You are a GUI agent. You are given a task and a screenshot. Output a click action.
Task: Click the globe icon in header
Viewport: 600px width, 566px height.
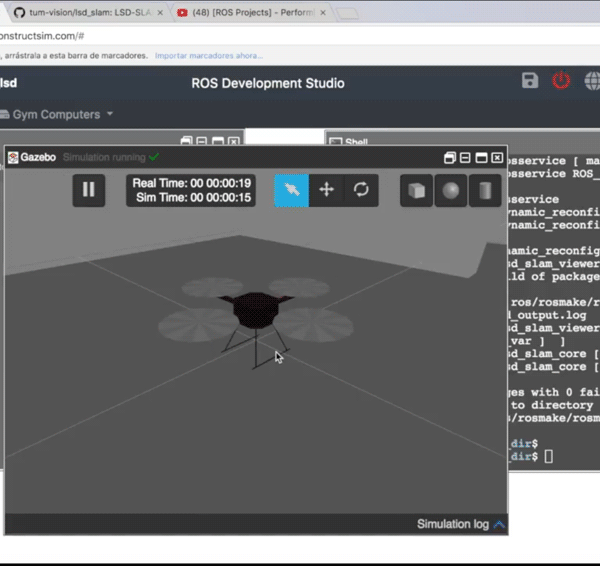[592, 81]
